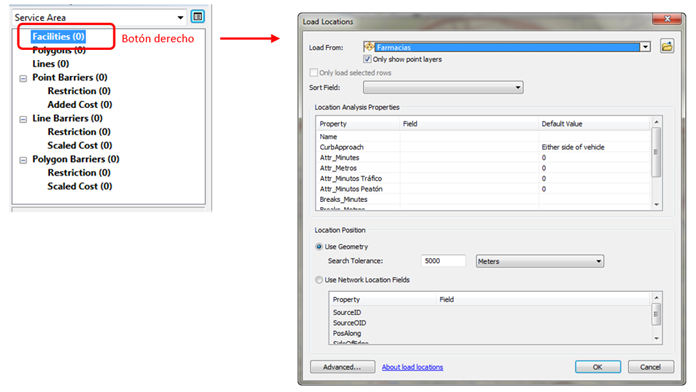Screen dimensions: 696x392
Task: Select the Attr_Metros property row
Action: [x=483, y=168]
